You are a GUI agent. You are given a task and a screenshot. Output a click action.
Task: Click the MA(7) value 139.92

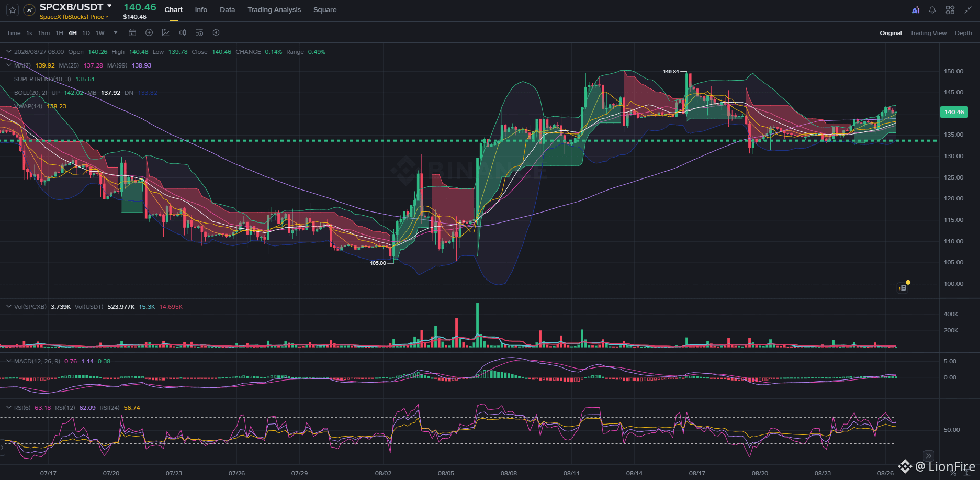tap(45, 65)
